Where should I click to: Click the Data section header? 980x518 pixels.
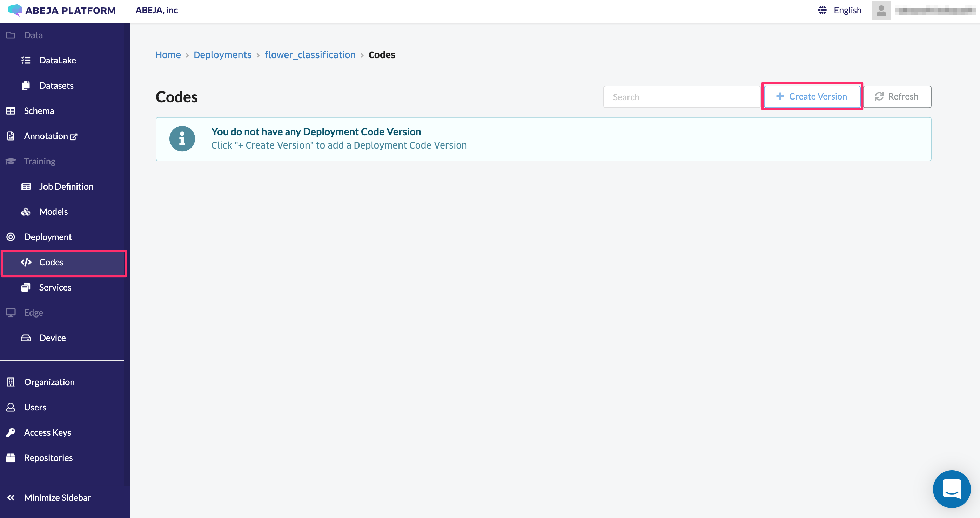pos(33,35)
